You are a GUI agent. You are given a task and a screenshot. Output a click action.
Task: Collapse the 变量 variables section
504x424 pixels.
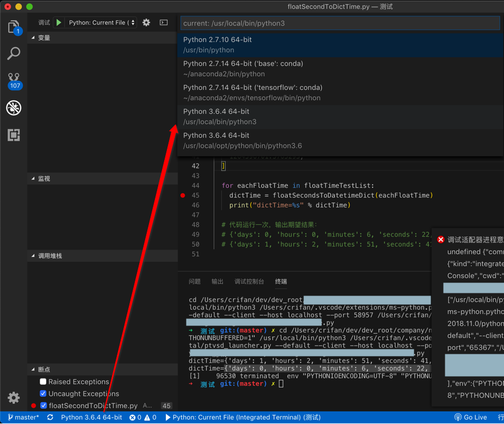click(43, 38)
